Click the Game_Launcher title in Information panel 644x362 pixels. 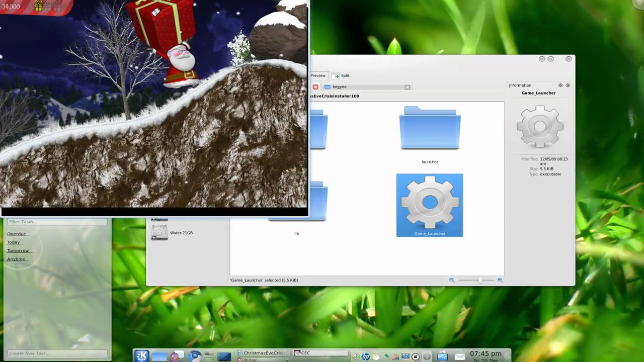[x=538, y=93]
